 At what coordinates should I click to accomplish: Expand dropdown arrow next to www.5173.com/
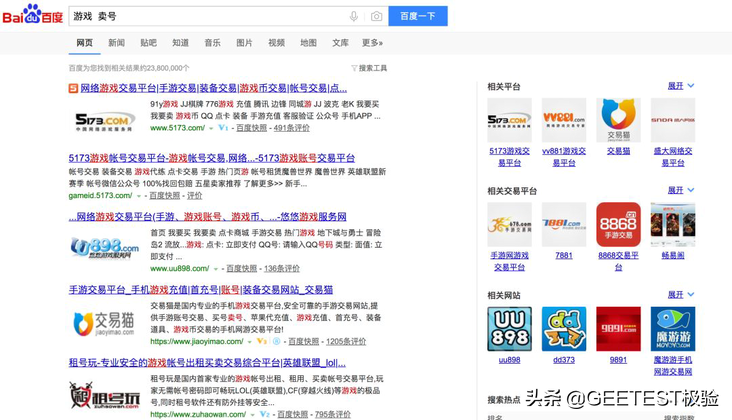click(x=211, y=128)
